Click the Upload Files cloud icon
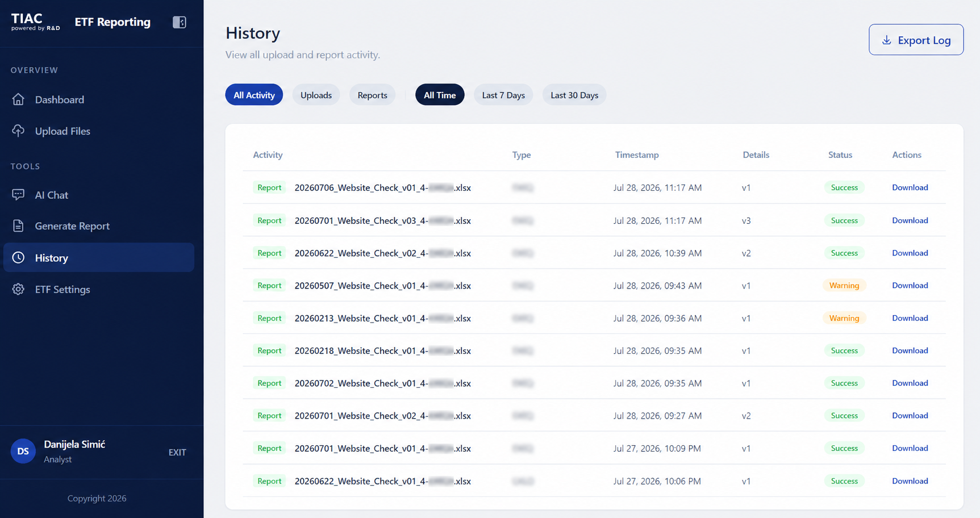 click(18, 131)
